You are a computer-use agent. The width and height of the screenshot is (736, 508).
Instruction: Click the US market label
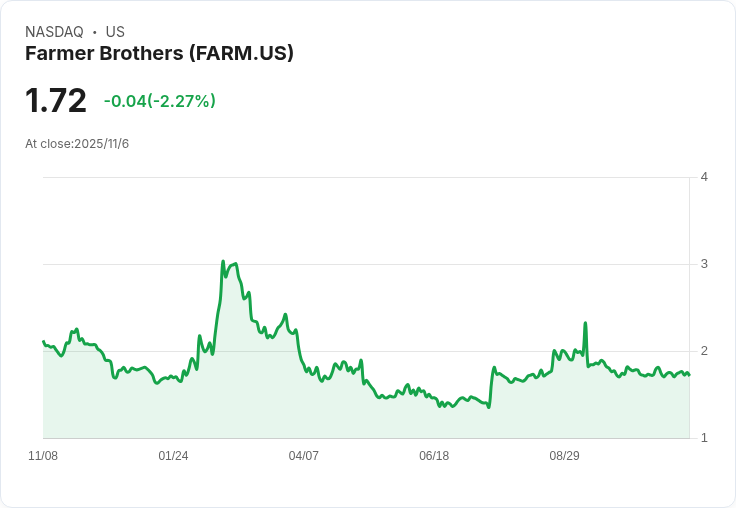point(115,32)
